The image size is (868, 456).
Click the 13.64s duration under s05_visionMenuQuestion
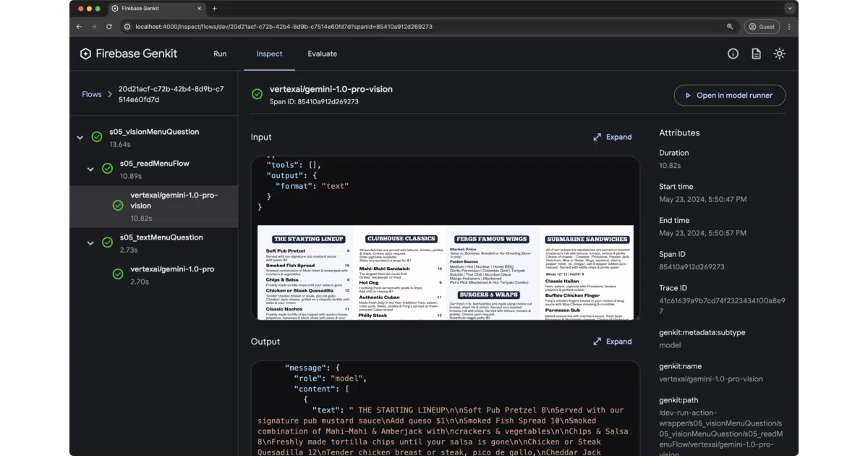click(120, 145)
